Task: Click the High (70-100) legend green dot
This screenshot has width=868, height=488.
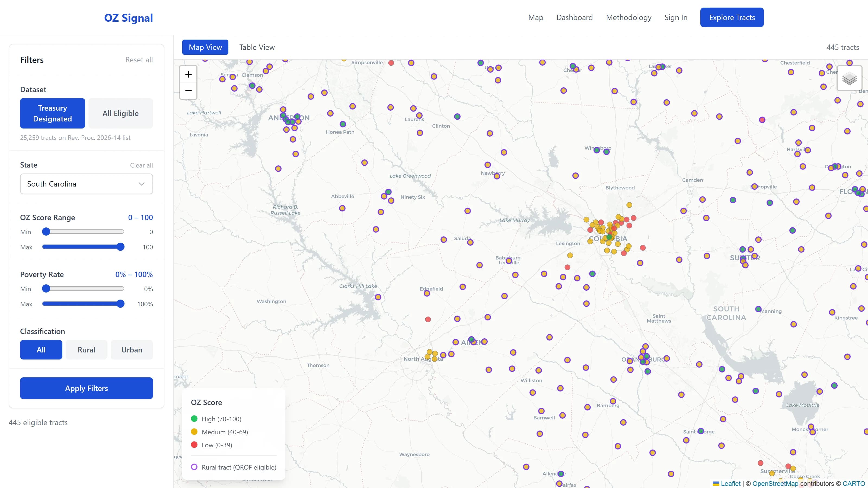Action: 194,419
